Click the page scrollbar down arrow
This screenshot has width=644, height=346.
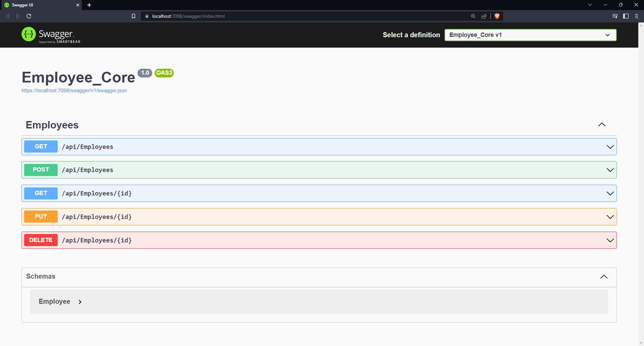641,343
